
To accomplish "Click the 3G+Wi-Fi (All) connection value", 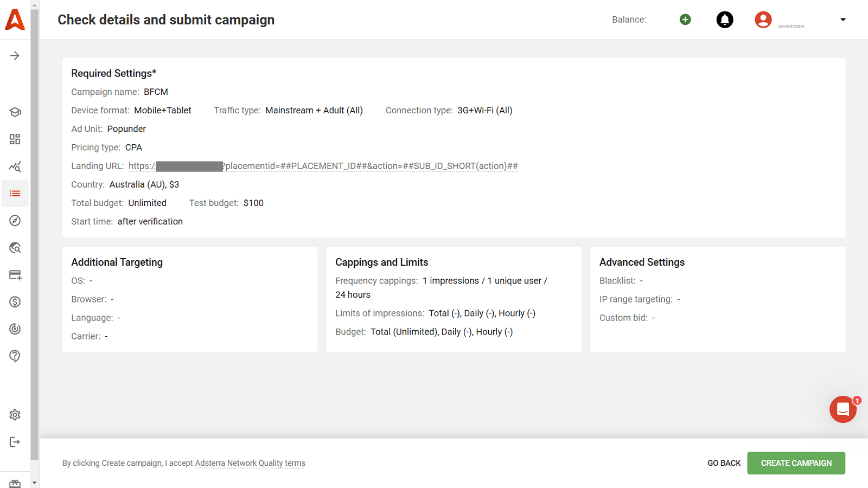I will tap(484, 110).
